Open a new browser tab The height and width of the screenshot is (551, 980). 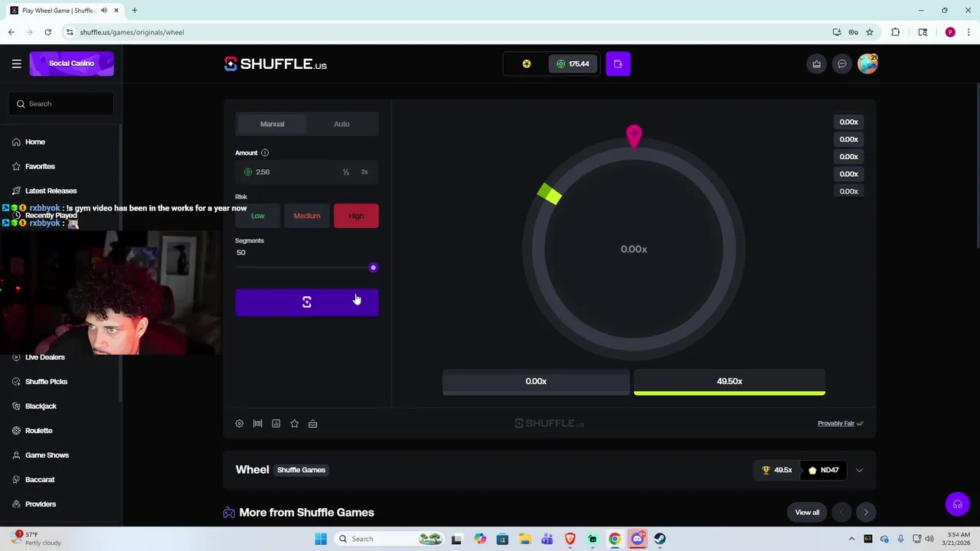[x=134, y=10]
